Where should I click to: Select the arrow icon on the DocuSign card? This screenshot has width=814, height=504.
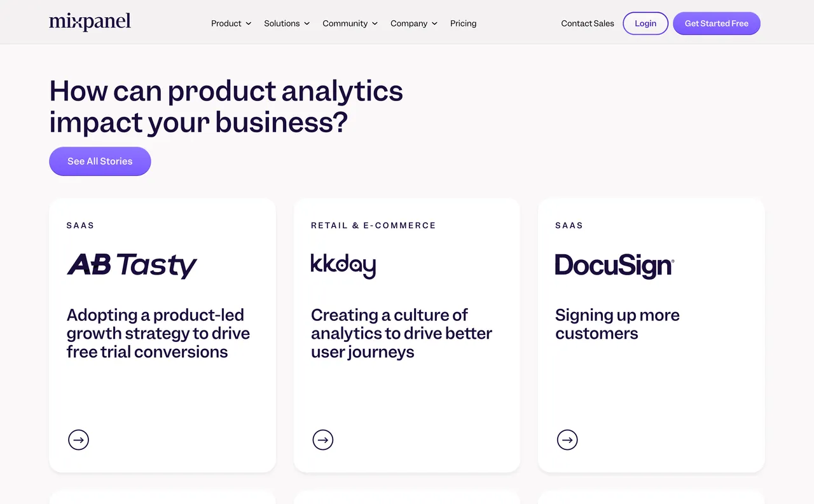click(x=567, y=439)
